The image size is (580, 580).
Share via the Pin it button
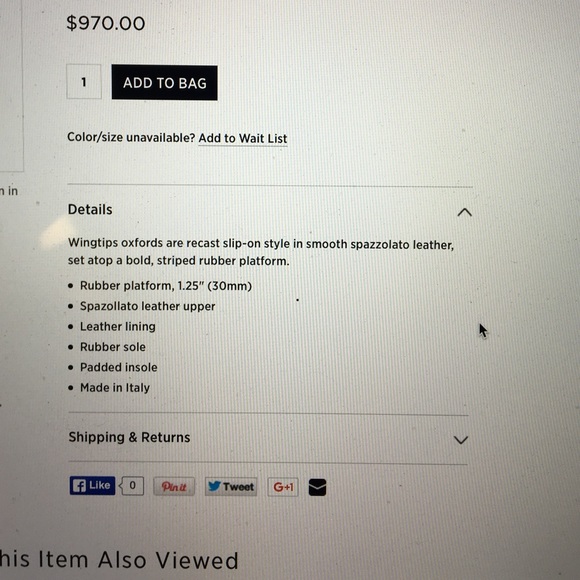[174, 486]
